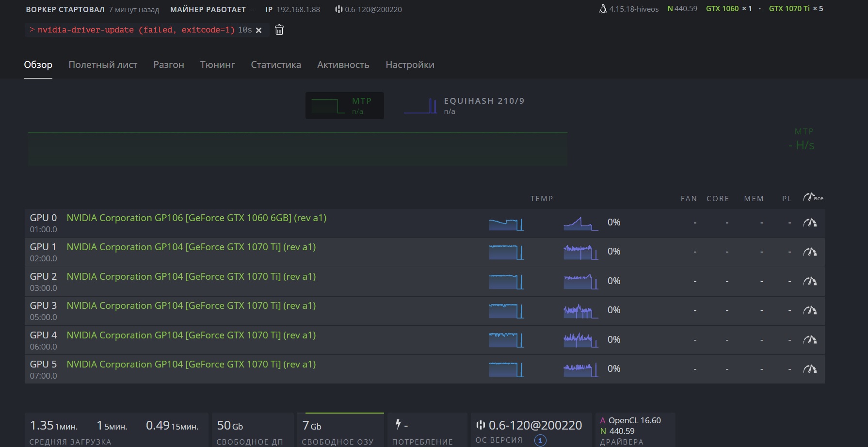Click the GPU 0 GTX 1060 6GB name

coord(196,218)
